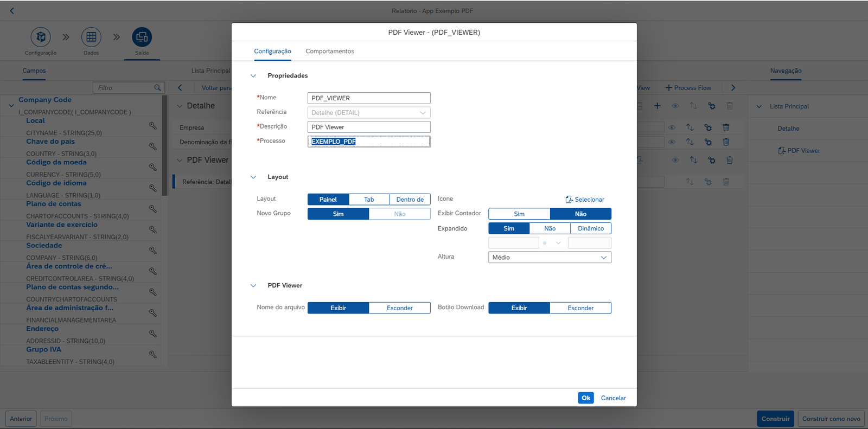The image size is (868, 429).
Task: Set Exibir Contador to Não
Action: (x=580, y=214)
